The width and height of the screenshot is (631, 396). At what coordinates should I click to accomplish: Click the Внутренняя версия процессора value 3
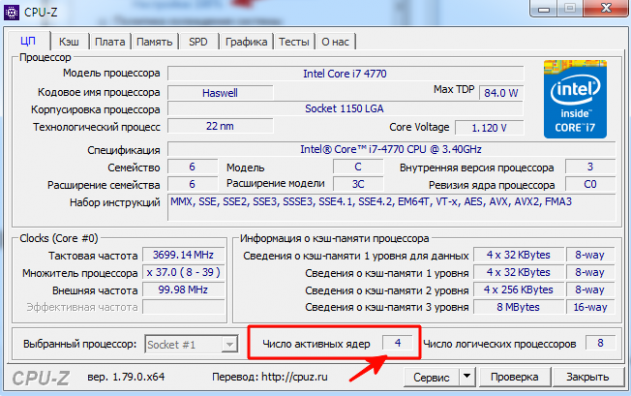590,167
